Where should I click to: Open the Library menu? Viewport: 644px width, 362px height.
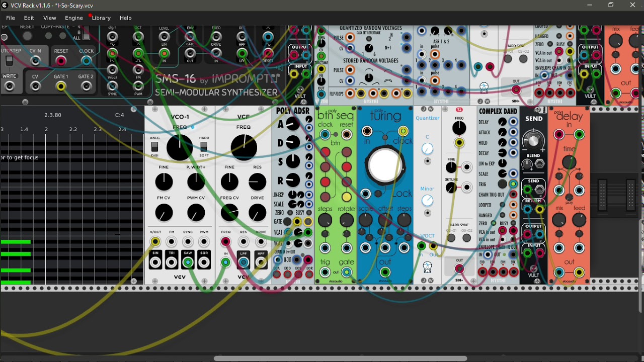point(101,18)
